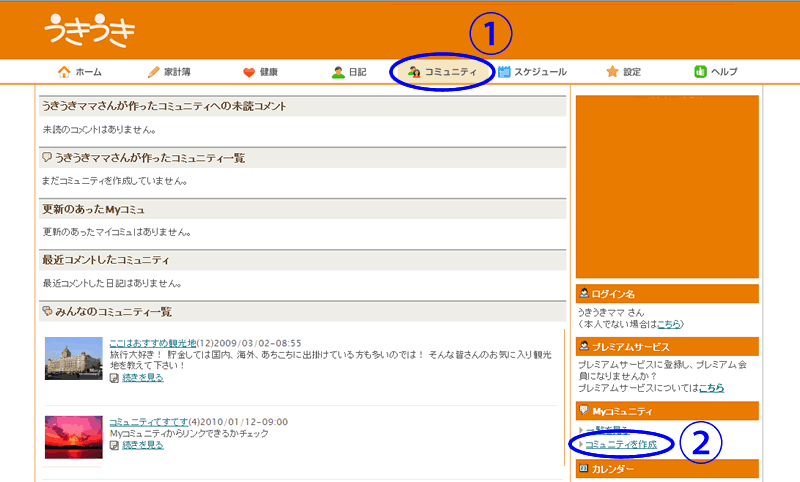The image size is (800, 482).
Task: Click the star icon for 設定
Action: (612, 72)
